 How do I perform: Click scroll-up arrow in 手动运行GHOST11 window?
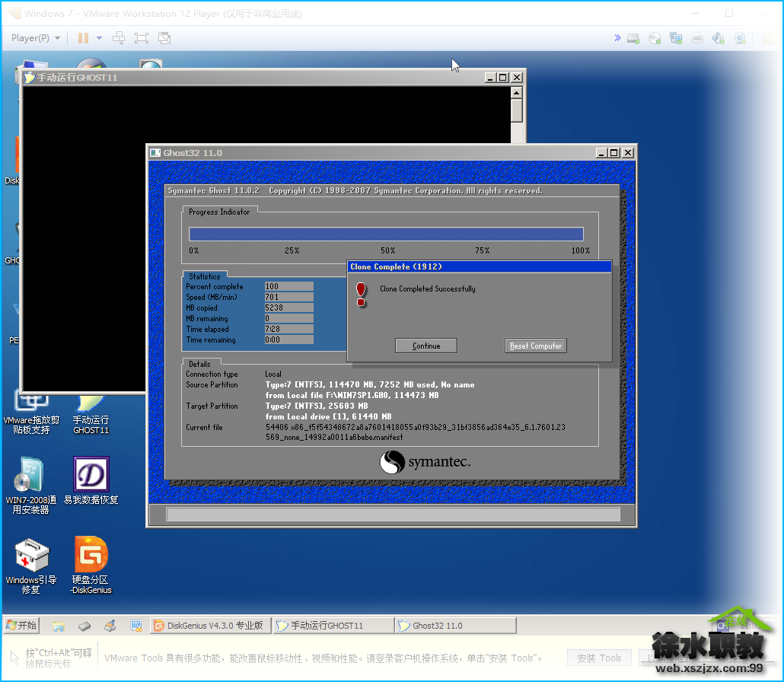[x=517, y=93]
